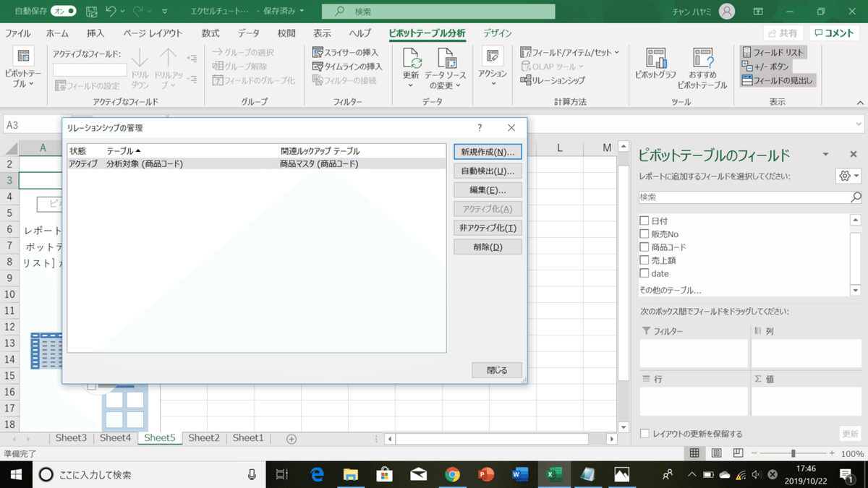The width and height of the screenshot is (868, 488).
Task: Click the zoom slider handle
Action: coord(793,453)
